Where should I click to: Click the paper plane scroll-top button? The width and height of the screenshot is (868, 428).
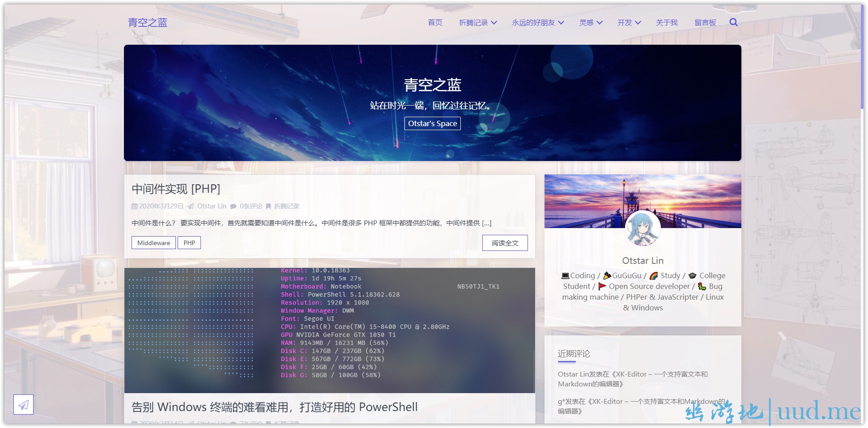pos(23,405)
